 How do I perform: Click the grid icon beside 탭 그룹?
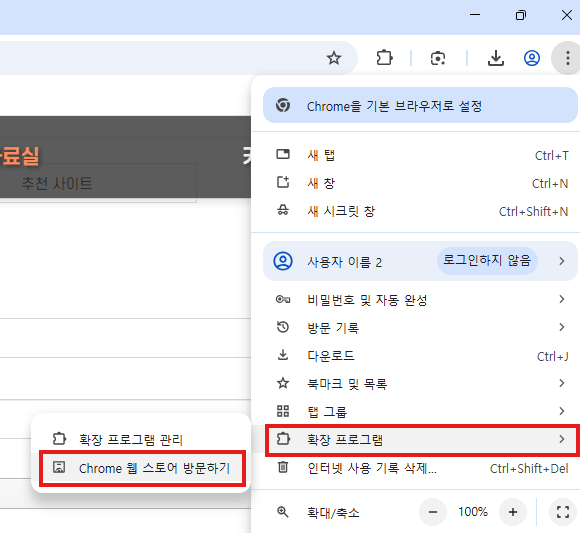pyautogui.click(x=283, y=411)
